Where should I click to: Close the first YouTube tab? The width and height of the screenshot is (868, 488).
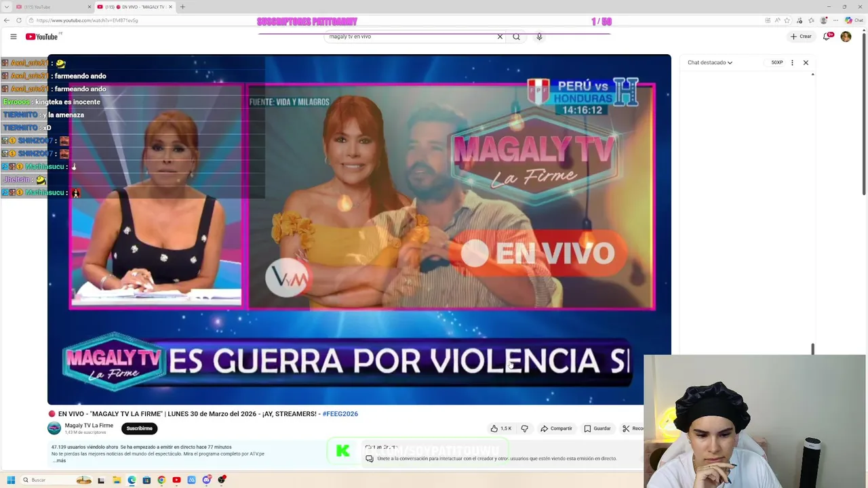[x=90, y=7]
